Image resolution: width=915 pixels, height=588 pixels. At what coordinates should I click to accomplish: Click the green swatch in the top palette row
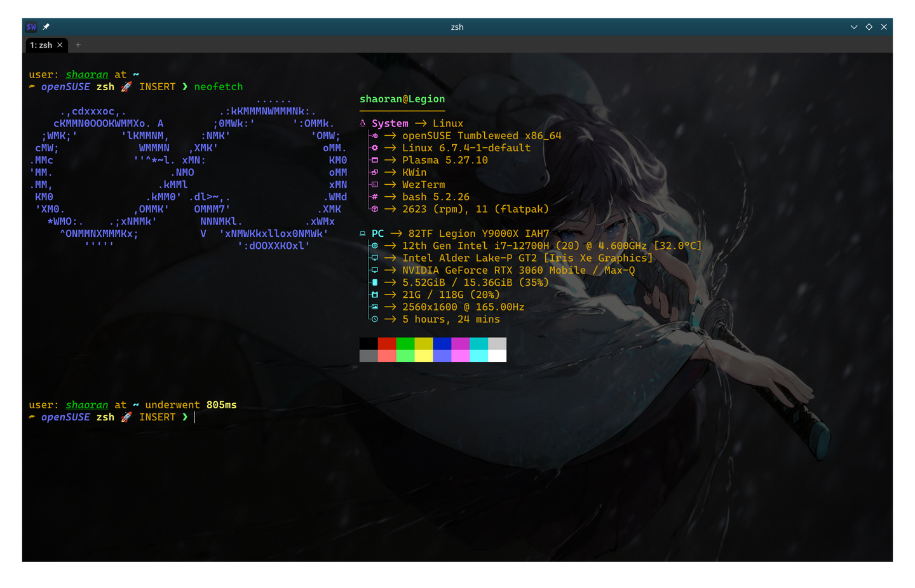coord(405,344)
